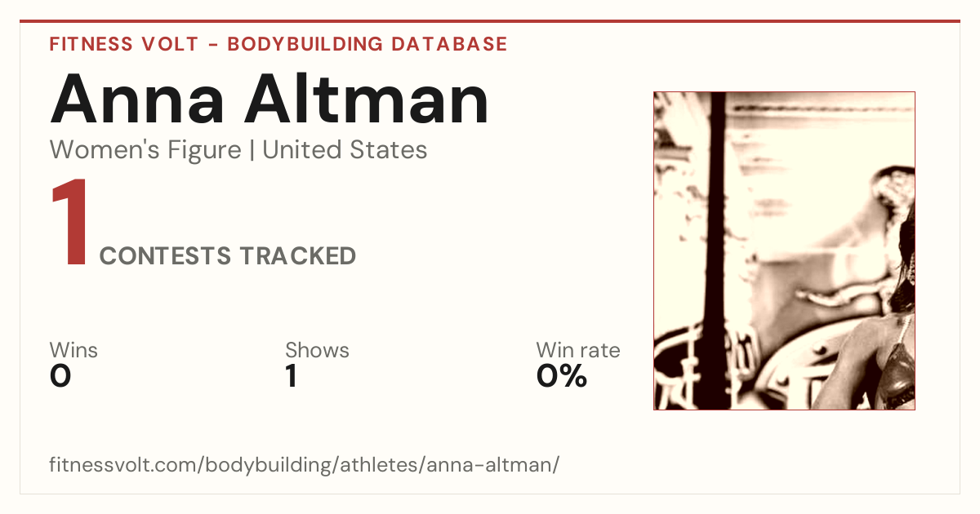Click the Wins value 0
Image resolution: width=980 pixels, height=514 pixels.
pyautogui.click(x=60, y=376)
